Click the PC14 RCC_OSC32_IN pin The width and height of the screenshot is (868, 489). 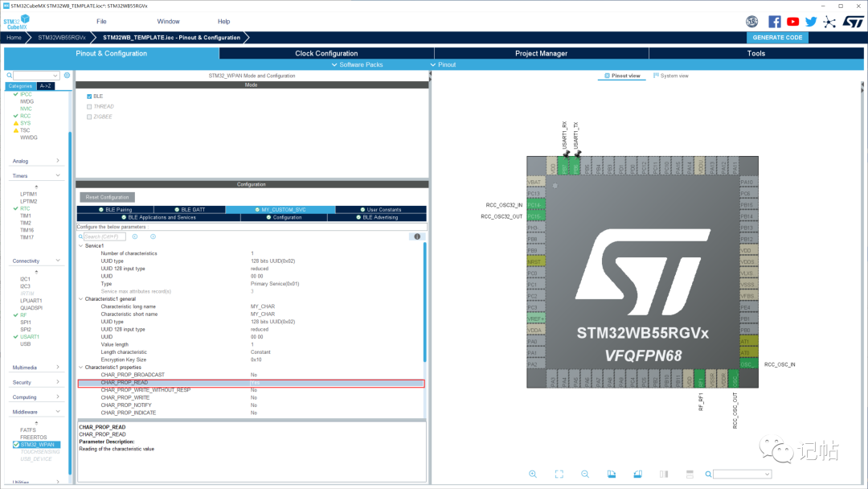[x=534, y=205]
